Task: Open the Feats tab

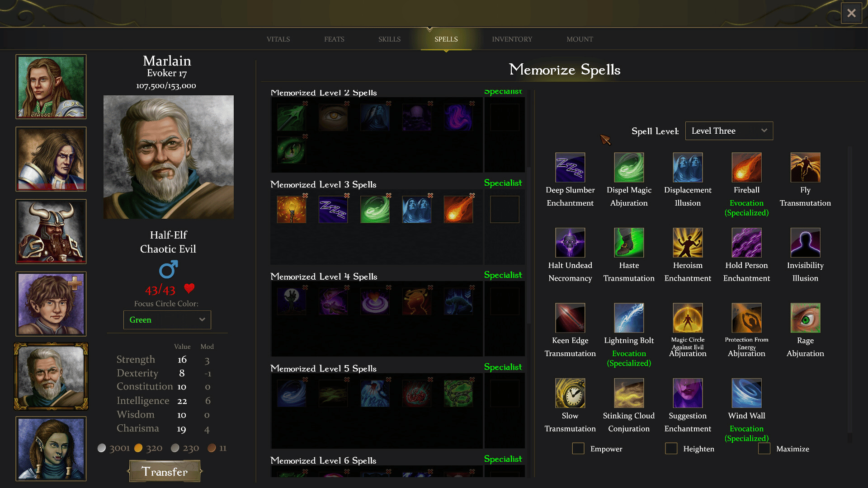Action: point(334,39)
